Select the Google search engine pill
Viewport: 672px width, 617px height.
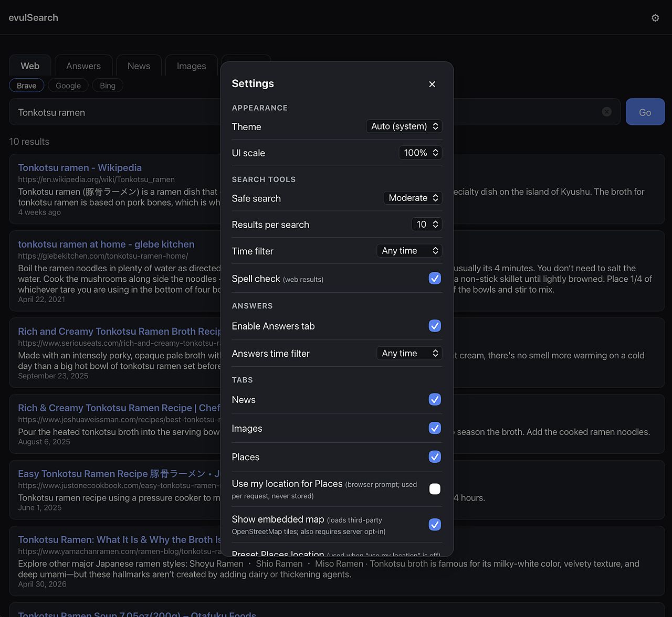click(68, 86)
